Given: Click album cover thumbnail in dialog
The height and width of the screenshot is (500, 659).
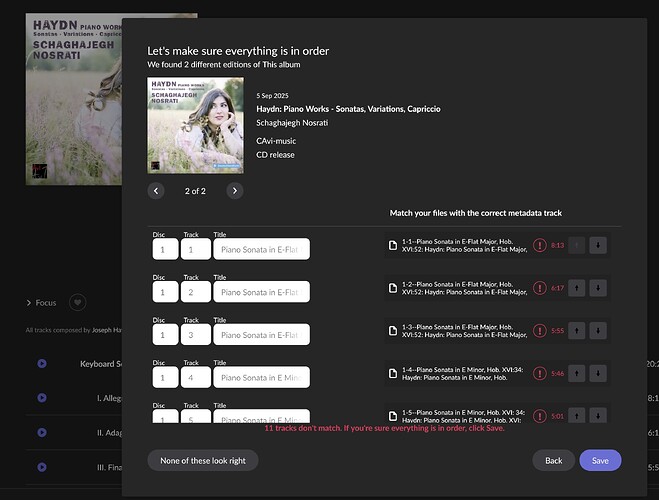Looking at the screenshot, I should [195, 125].
